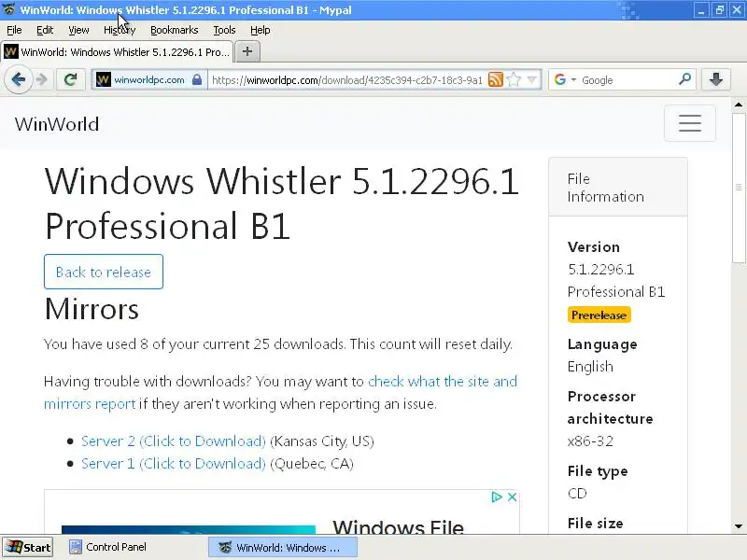The image size is (747, 560).
Task: Open the Windows Start button
Action: point(28,547)
